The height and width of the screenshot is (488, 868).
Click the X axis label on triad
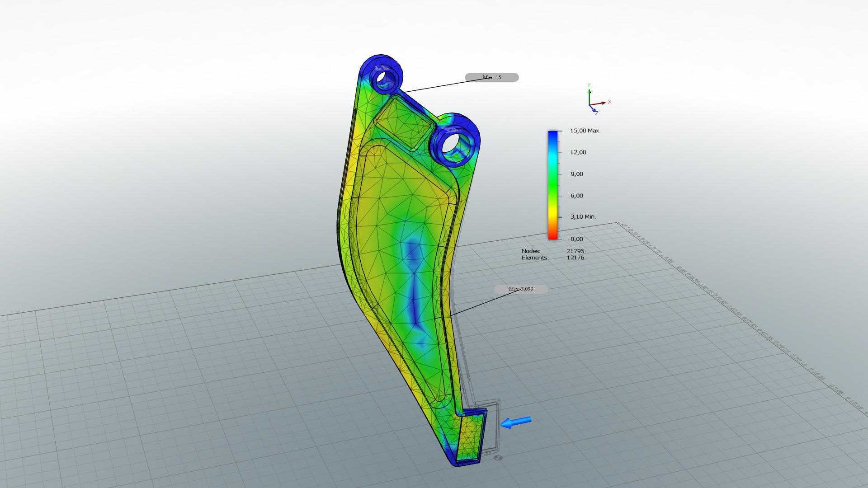tap(609, 102)
